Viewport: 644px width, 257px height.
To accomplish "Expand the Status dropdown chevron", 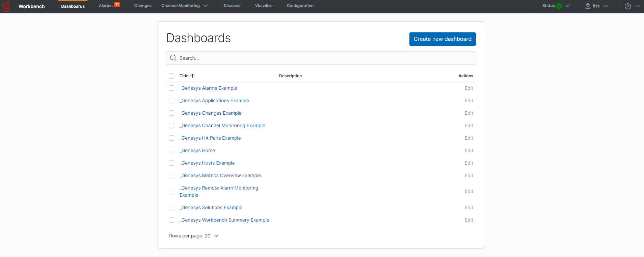I will 568,6.
